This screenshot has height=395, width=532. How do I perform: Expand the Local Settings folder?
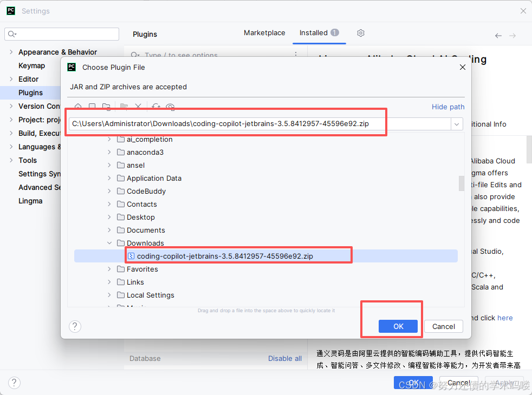click(109, 295)
